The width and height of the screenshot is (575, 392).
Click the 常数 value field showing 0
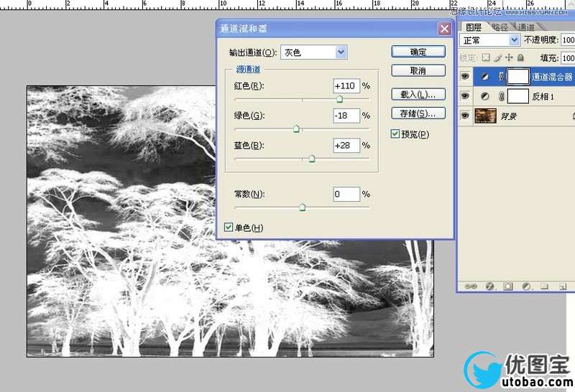(x=346, y=194)
